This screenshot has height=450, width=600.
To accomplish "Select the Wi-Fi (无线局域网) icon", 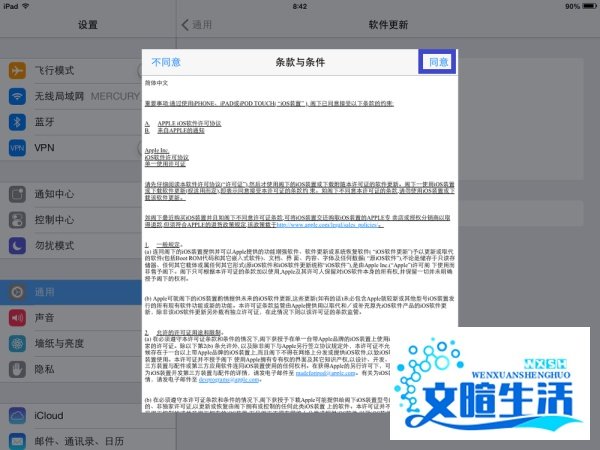I will pyautogui.click(x=17, y=96).
